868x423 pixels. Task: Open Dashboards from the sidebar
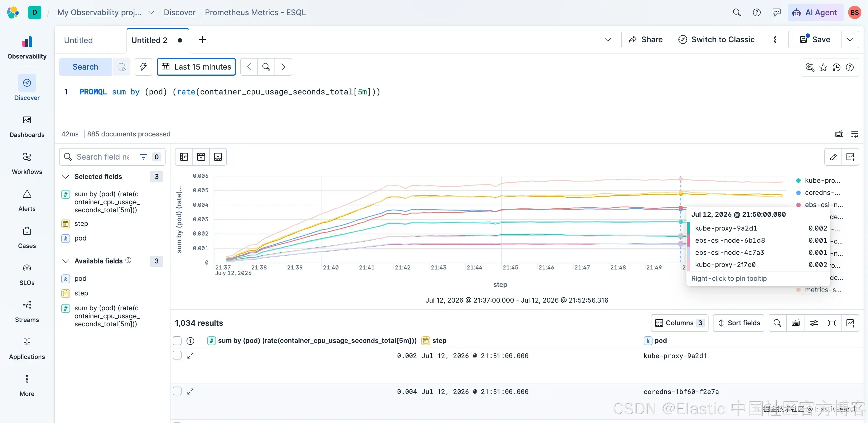point(27,127)
